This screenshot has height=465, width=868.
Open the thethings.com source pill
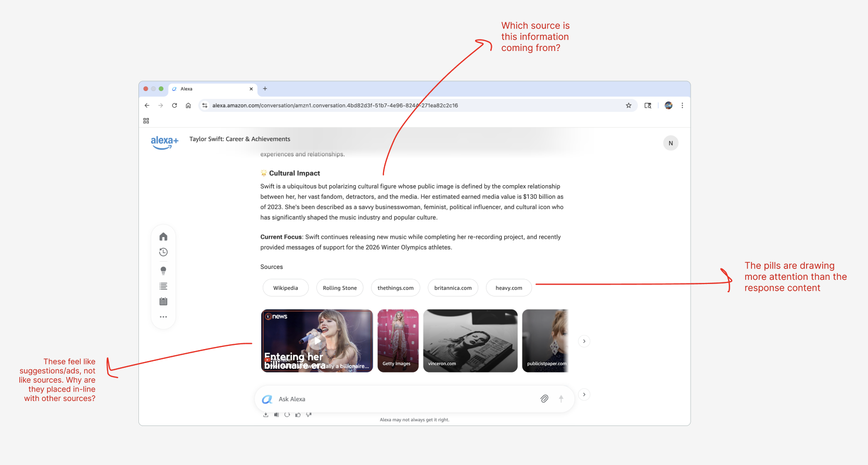(395, 288)
